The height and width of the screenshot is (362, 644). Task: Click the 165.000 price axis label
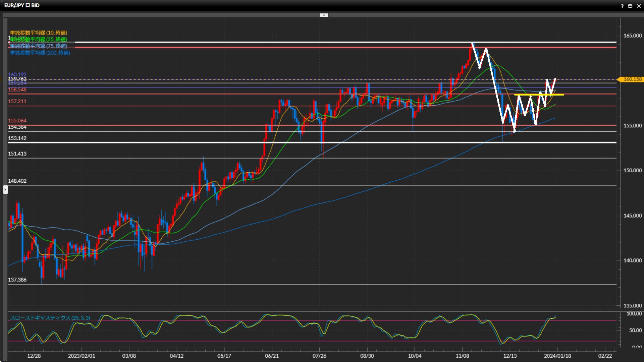click(x=632, y=36)
